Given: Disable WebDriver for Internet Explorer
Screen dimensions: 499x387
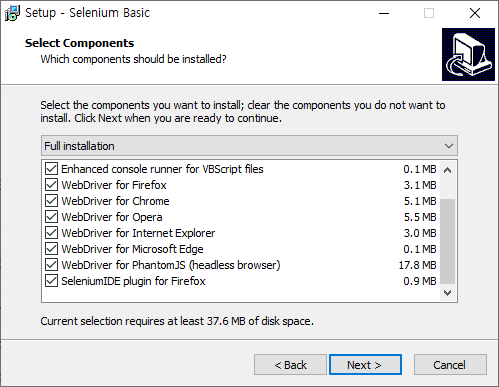Looking at the screenshot, I should tap(51, 233).
